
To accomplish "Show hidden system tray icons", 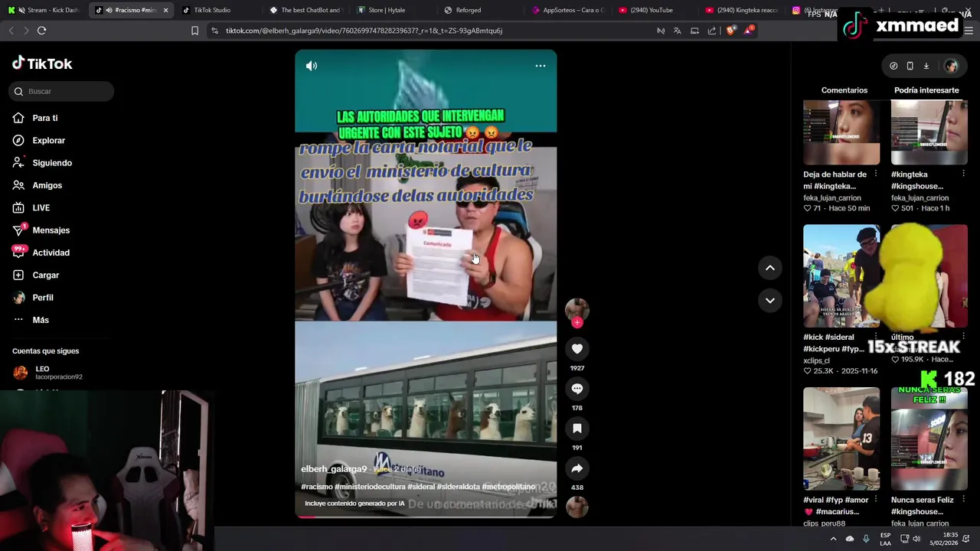I will click(x=833, y=539).
